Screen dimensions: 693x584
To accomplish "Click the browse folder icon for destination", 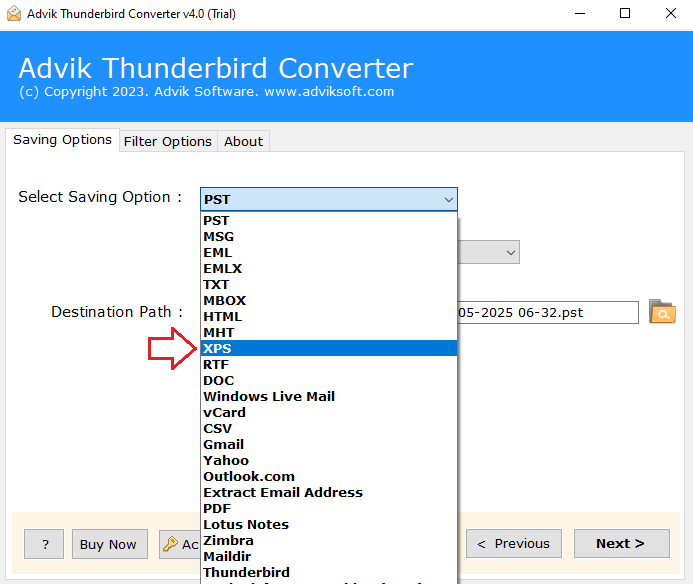I will point(662,312).
